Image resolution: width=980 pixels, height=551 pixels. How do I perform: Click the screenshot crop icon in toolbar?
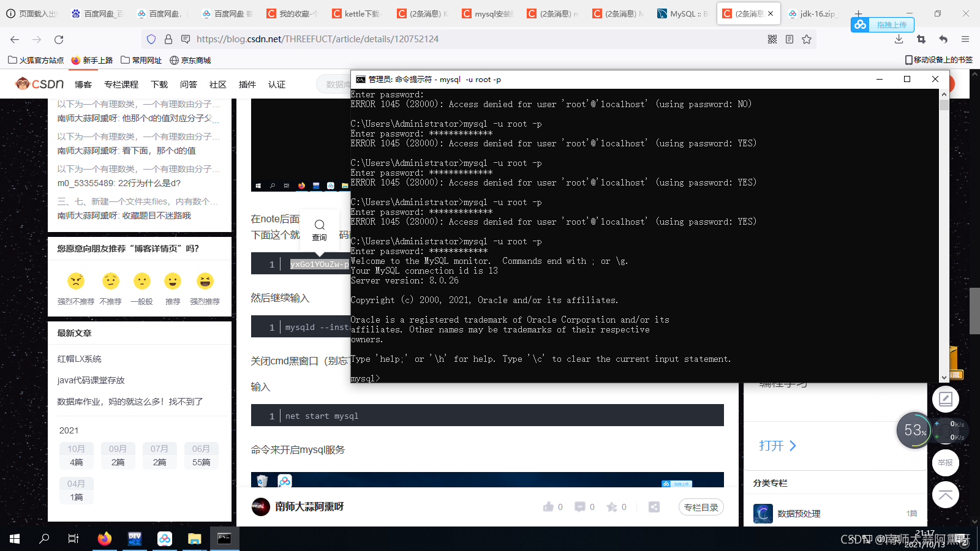[x=921, y=39]
